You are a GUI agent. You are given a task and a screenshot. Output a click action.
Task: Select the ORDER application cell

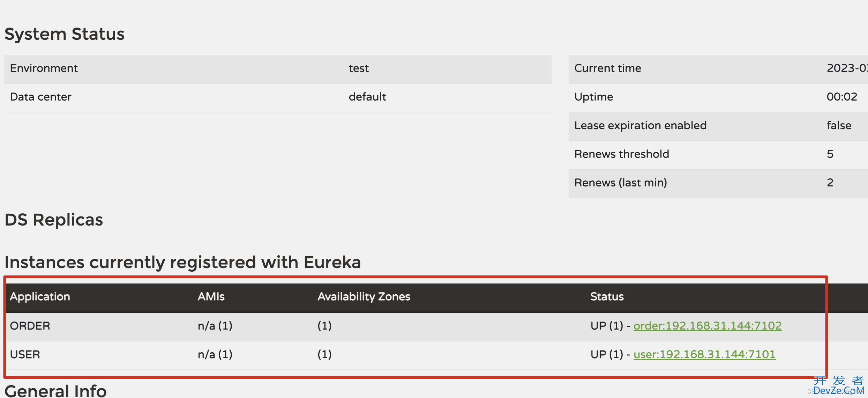click(30, 326)
